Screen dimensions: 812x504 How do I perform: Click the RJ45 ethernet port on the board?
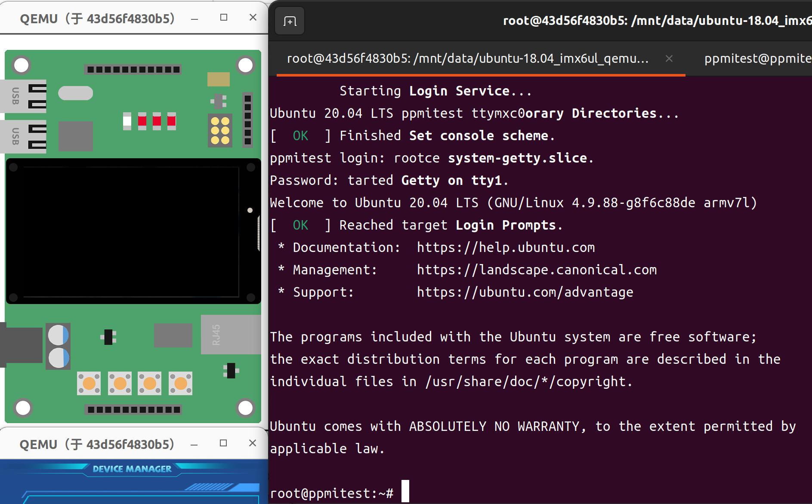pos(231,334)
